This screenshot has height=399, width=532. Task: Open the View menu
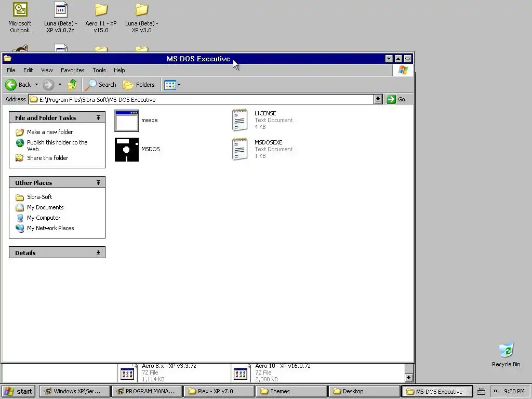[x=47, y=70]
